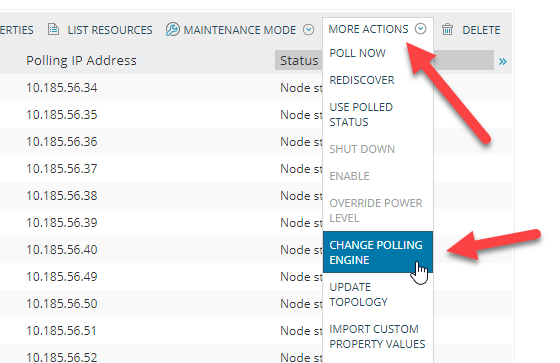Image resolution: width=560 pixels, height=363 pixels.
Task: Choose Import Custom Property Values
Action: point(377,337)
